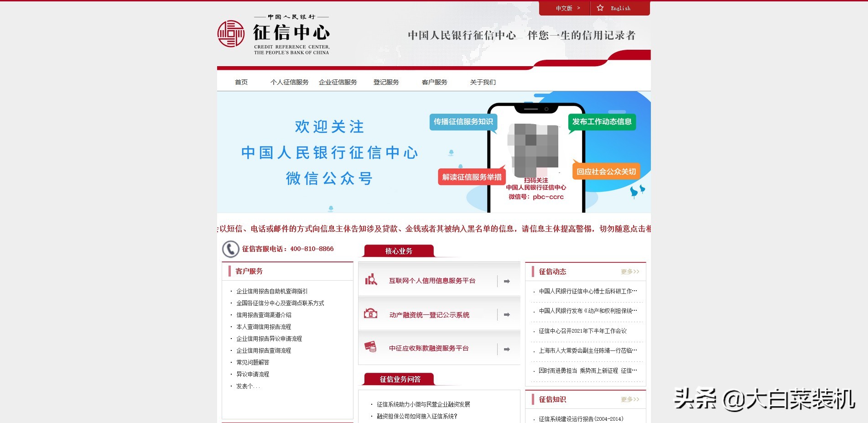This screenshot has height=423, width=868.
Task: Open news item 中国人民银行征信中心博士后科研工作
Action: [x=588, y=291]
